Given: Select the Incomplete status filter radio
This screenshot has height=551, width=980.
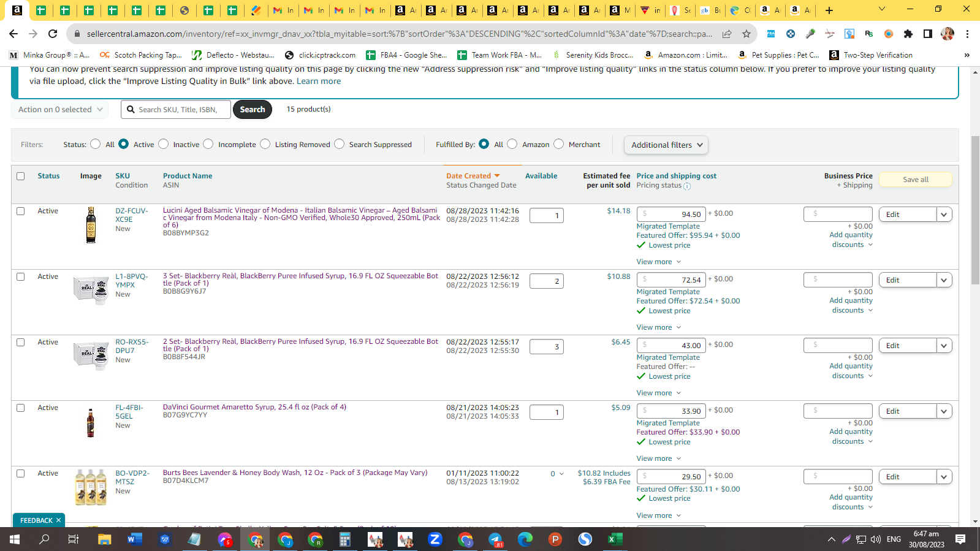Looking at the screenshot, I should point(208,144).
